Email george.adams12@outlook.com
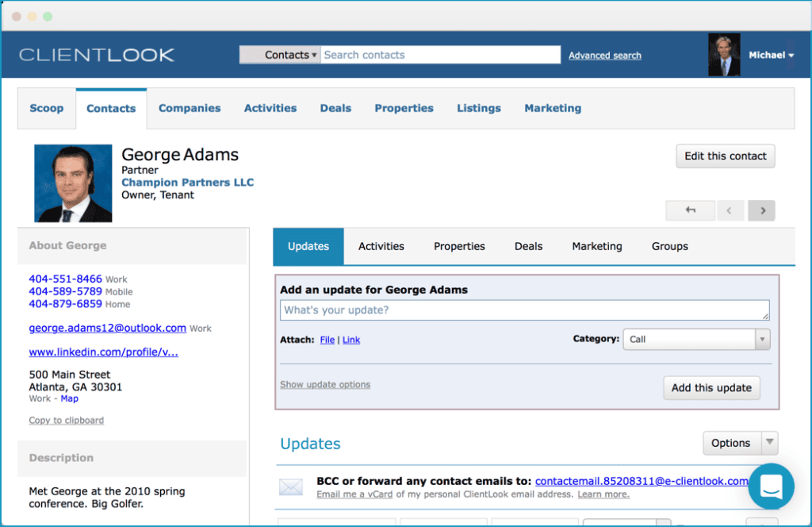The height and width of the screenshot is (527, 812). pos(108,328)
